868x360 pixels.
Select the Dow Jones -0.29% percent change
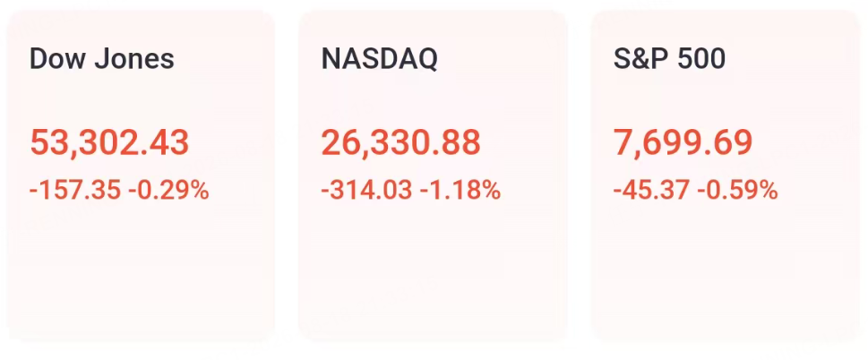pos(168,191)
